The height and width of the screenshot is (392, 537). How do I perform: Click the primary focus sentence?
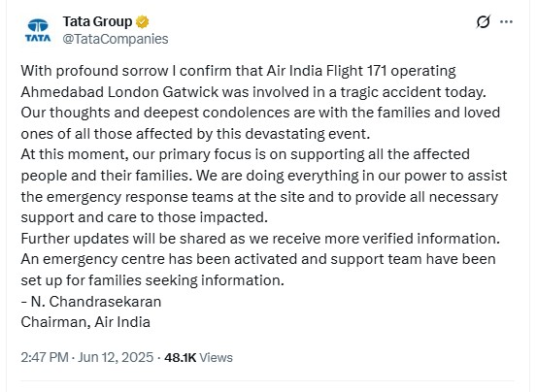point(246,154)
